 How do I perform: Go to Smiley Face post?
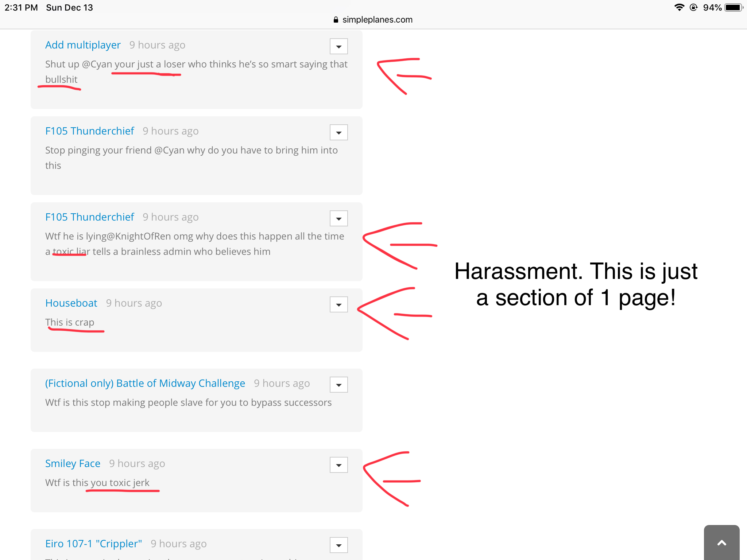click(73, 463)
